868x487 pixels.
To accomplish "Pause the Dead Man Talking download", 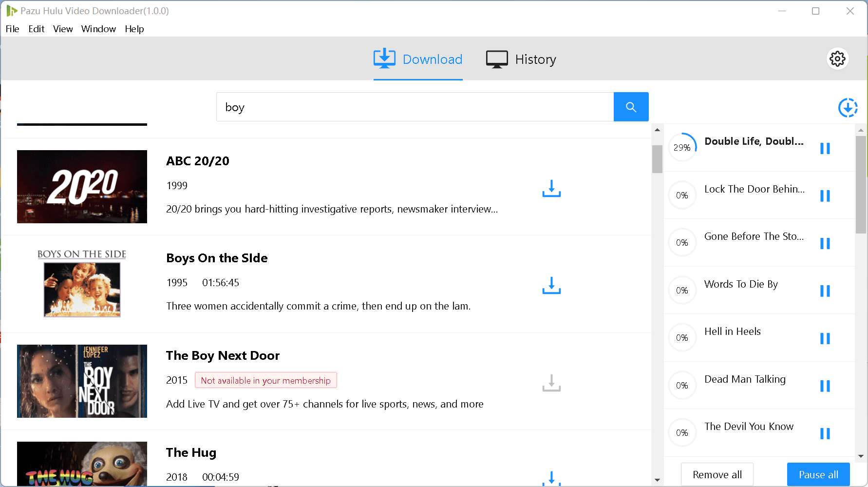I will point(825,386).
